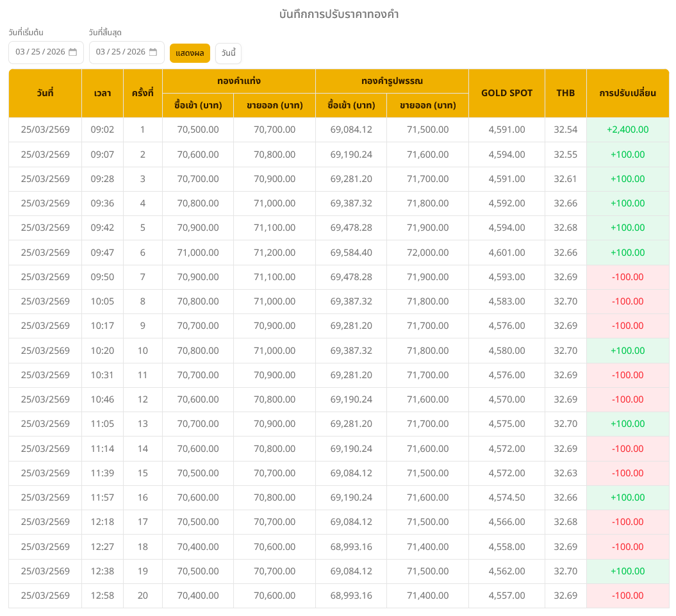Select the วันที่ column header
676x616 pixels.
click(45, 93)
